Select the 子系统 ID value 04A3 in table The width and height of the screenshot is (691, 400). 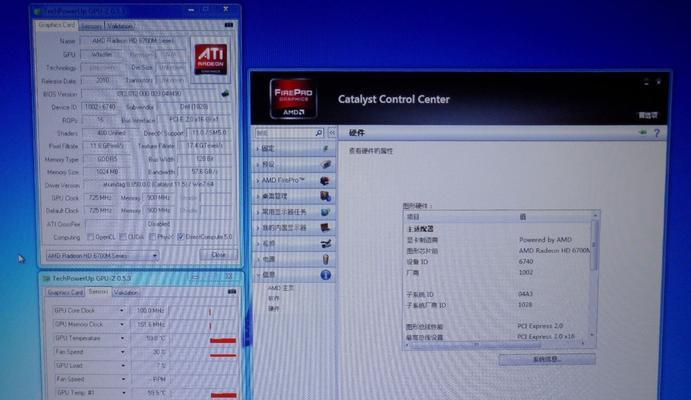point(525,294)
